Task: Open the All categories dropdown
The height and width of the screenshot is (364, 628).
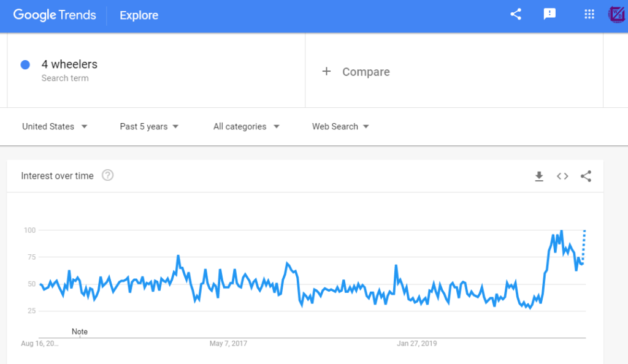Action: [247, 126]
